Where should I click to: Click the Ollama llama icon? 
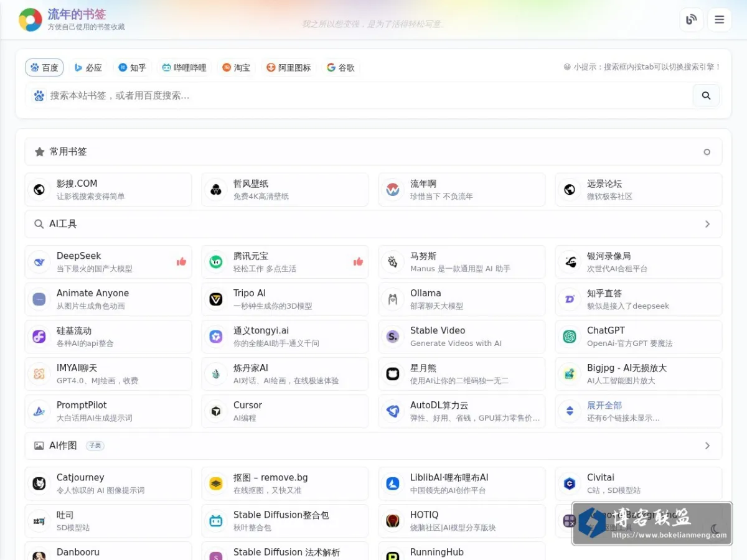coord(393,299)
